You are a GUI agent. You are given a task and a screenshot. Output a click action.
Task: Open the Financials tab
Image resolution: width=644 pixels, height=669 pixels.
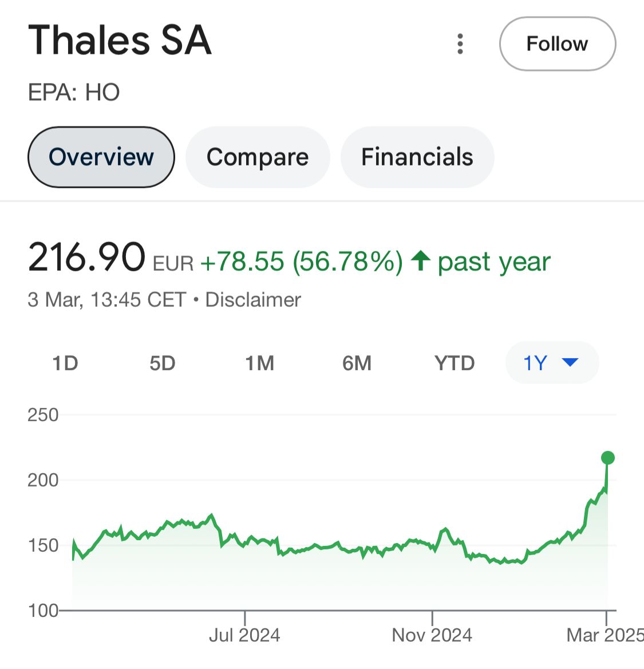tap(417, 157)
